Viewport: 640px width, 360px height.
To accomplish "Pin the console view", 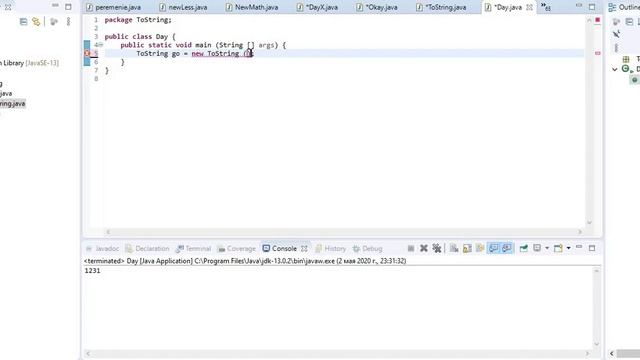I will point(524,248).
